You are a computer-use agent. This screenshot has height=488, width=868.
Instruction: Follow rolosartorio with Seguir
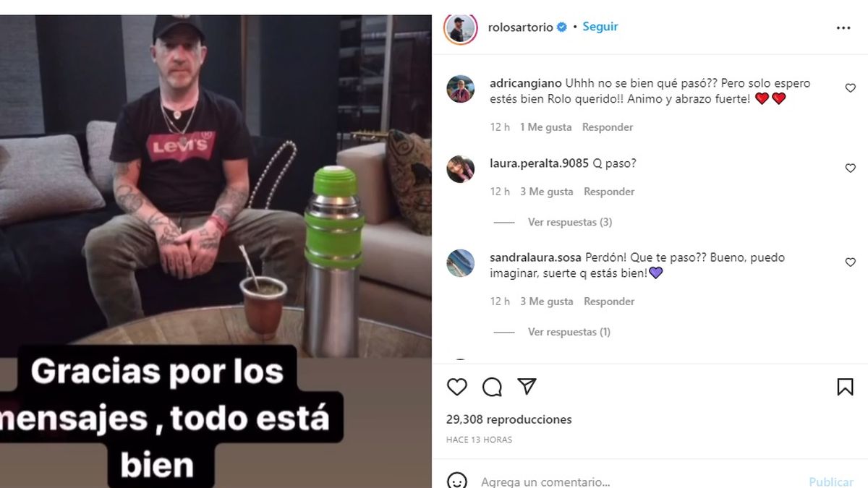pyautogui.click(x=600, y=27)
